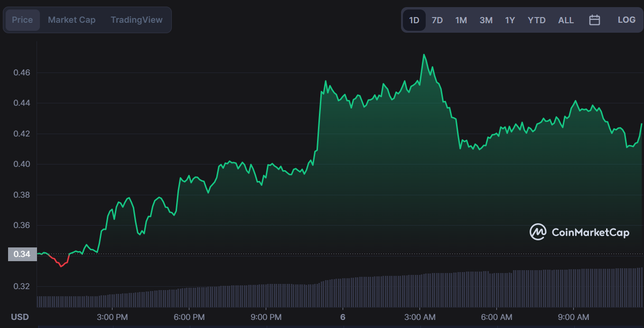
Task: Click the date marker labeled 6
Action: point(343,317)
